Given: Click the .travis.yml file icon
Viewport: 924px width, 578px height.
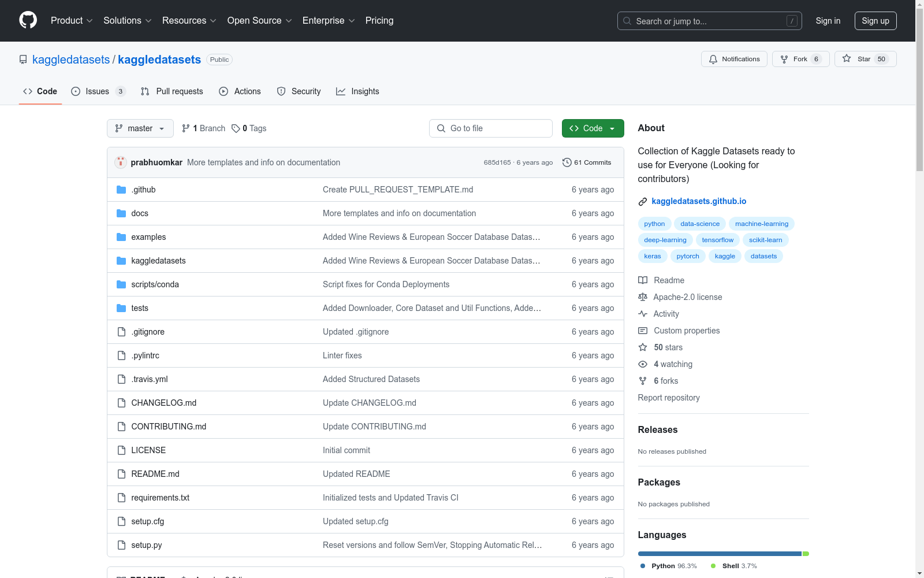Looking at the screenshot, I should (x=121, y=379).
